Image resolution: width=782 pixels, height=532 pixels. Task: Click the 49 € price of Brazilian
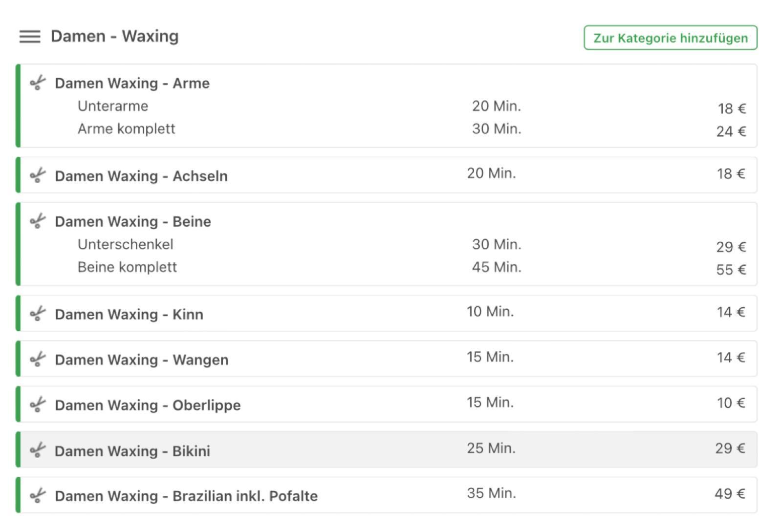[730, 494]
